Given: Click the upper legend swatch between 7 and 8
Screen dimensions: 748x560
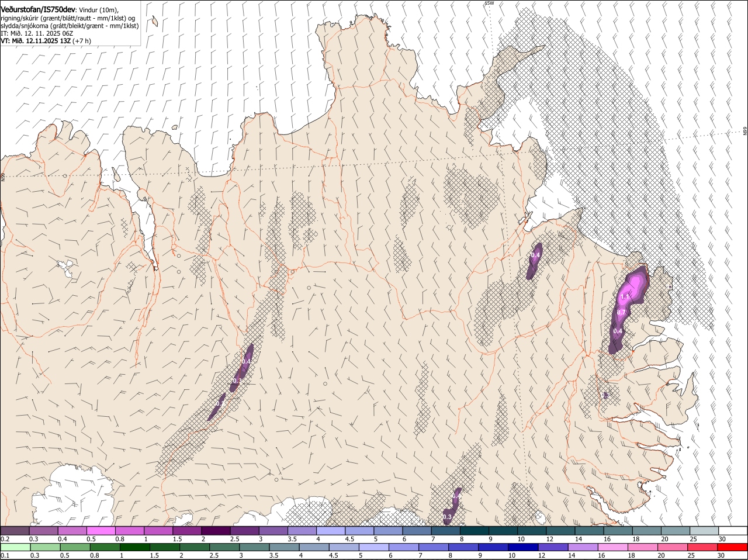Looking at the screenshot, I should pyautogui.click(x=445, y=530).
